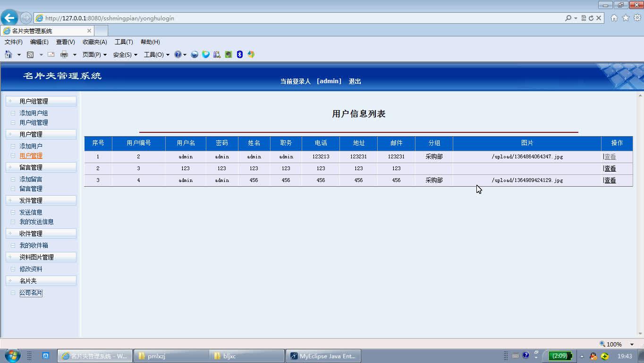The height and width of the screenshot is (363, 644).
Task: Click the QQ icon in the system tray
Action: (593, 356)
